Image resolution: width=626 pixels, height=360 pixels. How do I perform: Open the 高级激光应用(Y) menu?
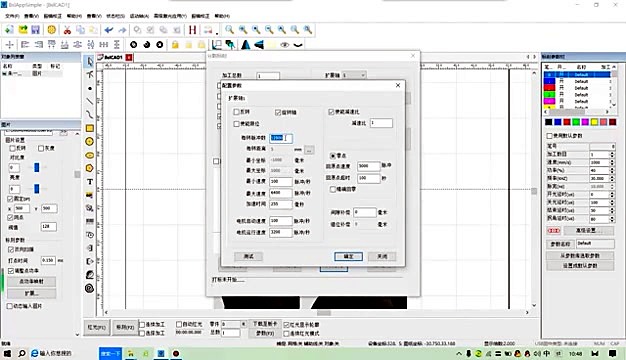(170, 16)
